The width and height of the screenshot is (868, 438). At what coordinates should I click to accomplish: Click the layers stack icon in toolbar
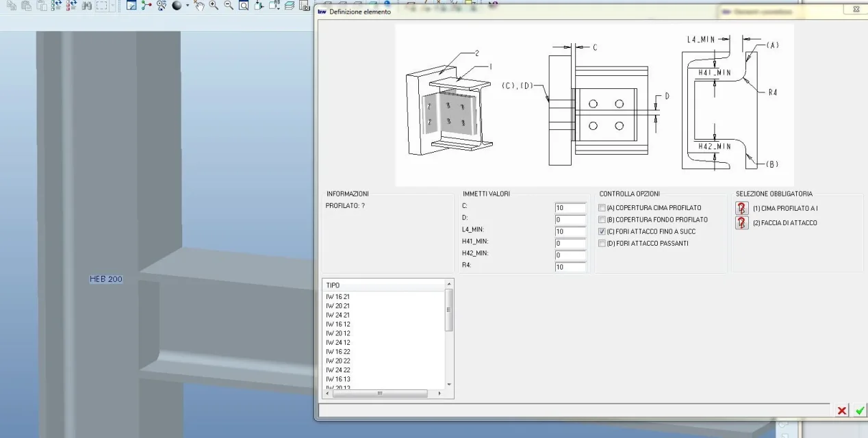tap(289, 5)
